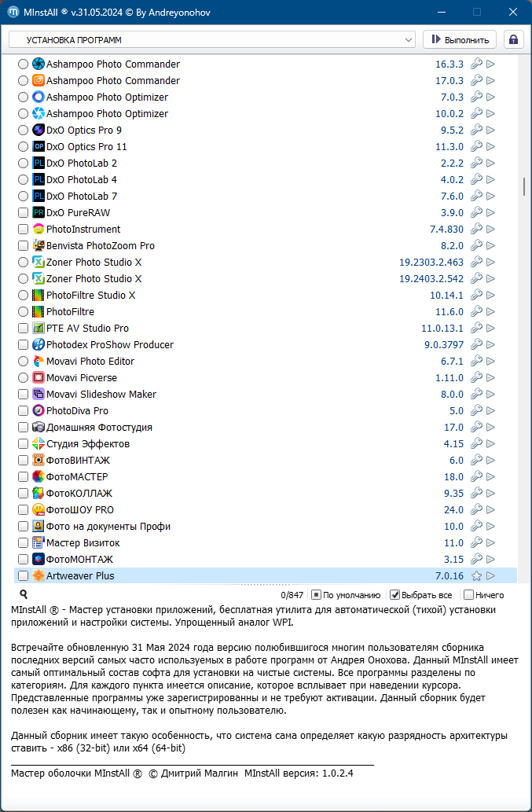Click play arrow for Фото на документы Профи
Screen dimensions: 532x812
[x=491, y=526]
